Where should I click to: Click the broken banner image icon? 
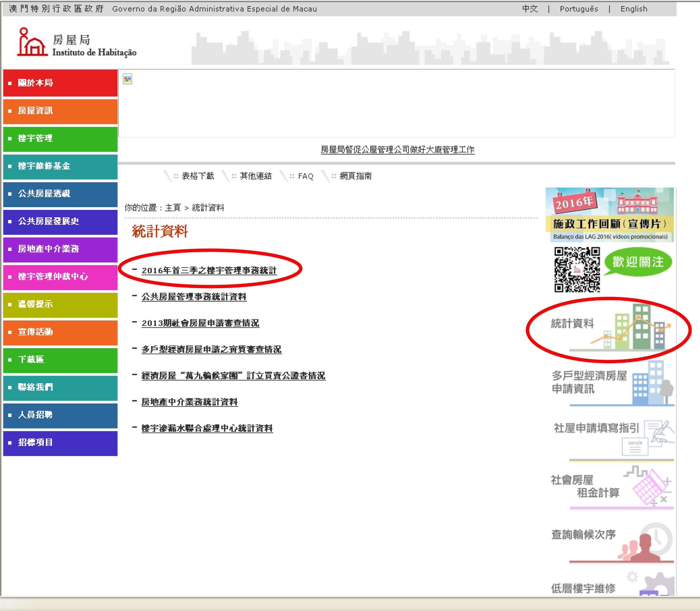(127, 79)
